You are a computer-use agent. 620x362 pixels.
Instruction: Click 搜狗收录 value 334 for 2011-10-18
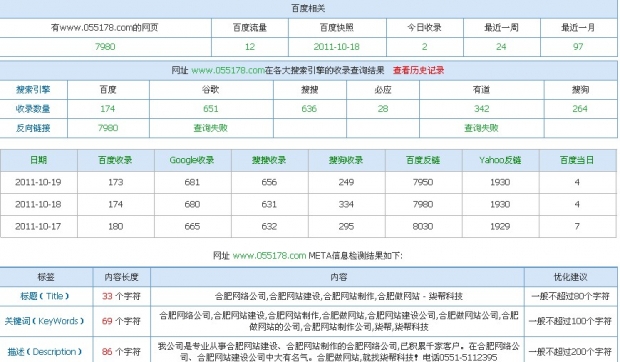click(346, 204)
